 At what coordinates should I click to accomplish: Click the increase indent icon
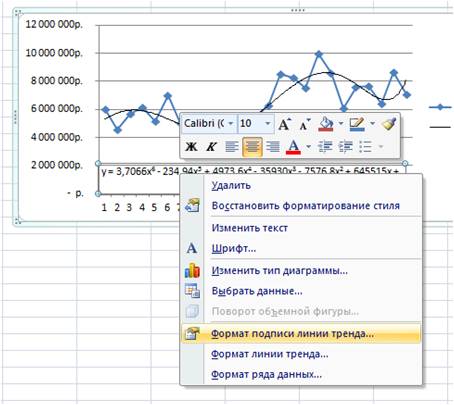pyautogui.click(x=345, y=147)
